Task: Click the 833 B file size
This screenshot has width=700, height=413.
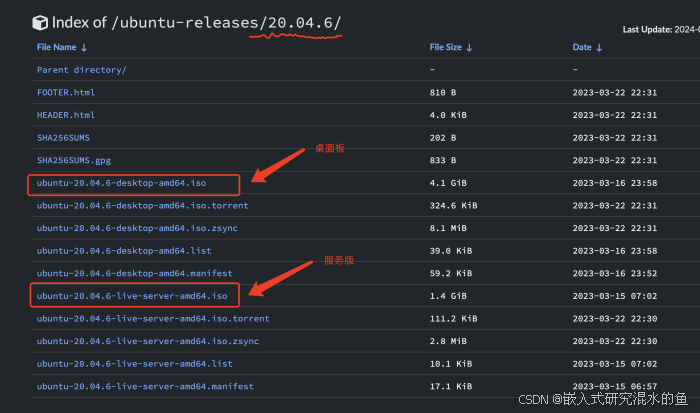Action: [443, 160]
